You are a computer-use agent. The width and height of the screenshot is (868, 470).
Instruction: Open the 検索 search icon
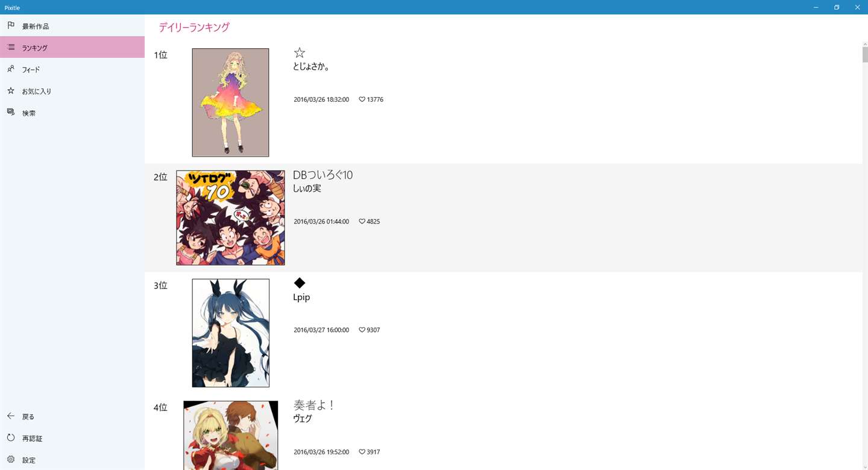click(x=11, y=112)
